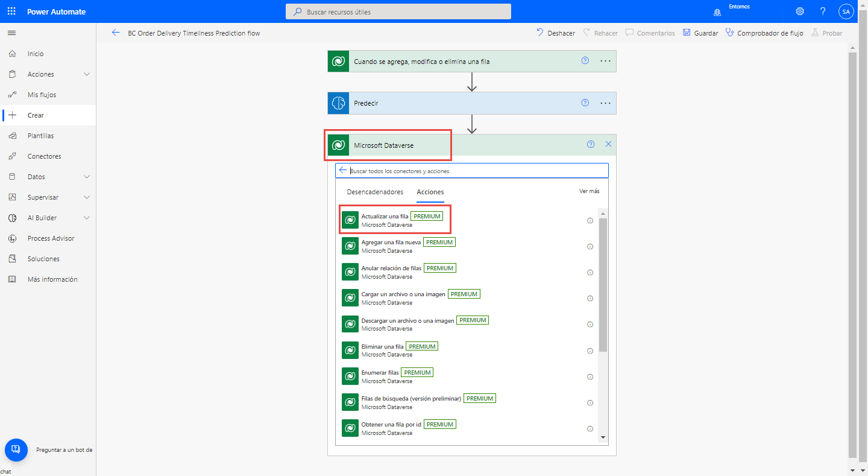Image resolution: width=868 pixels, height=476 pixels.
Task: Expand the Acciones menu chevron
Action: point(87,74)
